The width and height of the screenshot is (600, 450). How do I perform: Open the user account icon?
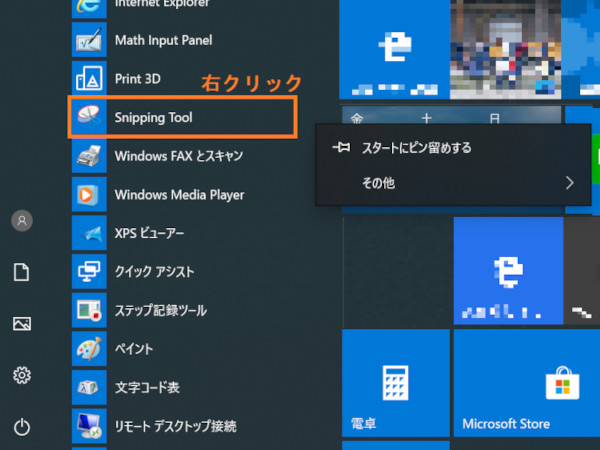22,220
